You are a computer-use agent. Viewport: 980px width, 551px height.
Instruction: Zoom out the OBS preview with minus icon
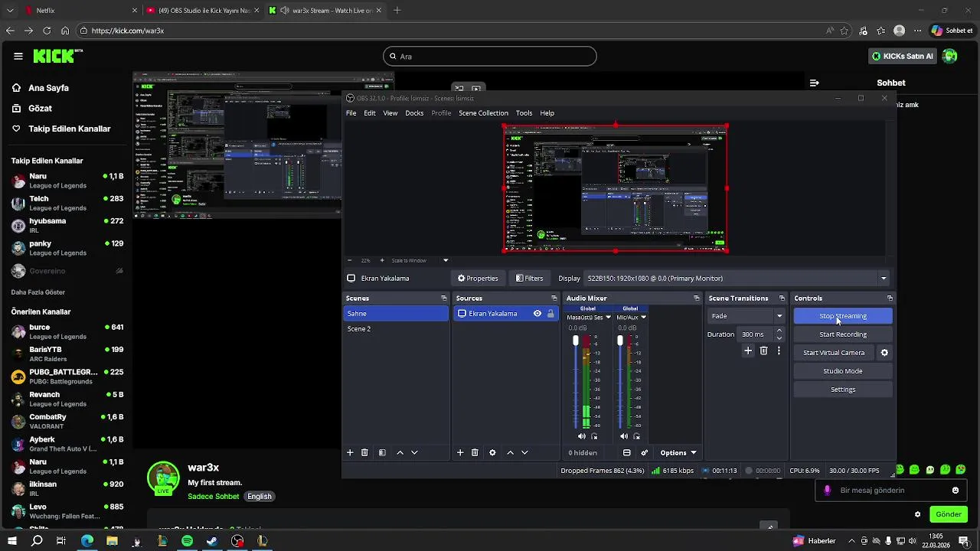click(x=350, y=260)
